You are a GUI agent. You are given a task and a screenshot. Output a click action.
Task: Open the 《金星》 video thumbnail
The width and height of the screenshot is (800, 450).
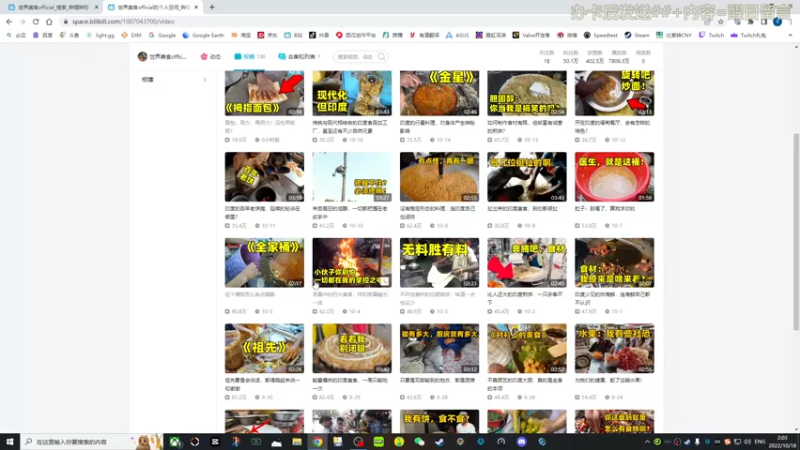(439, 93)
